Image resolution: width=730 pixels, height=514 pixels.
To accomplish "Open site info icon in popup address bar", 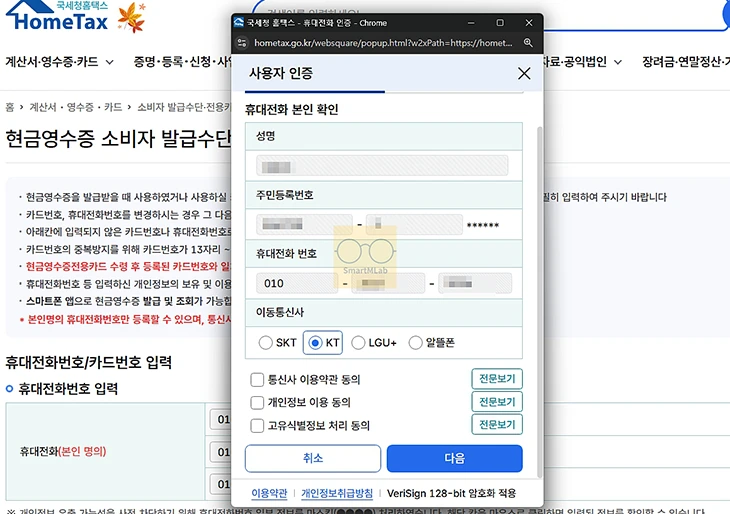I will (x=242, y=43).
